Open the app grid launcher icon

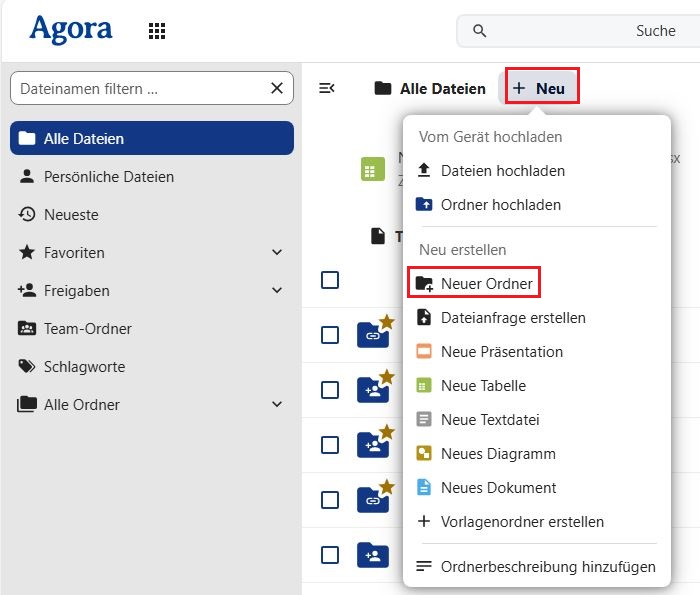[157, 31]
